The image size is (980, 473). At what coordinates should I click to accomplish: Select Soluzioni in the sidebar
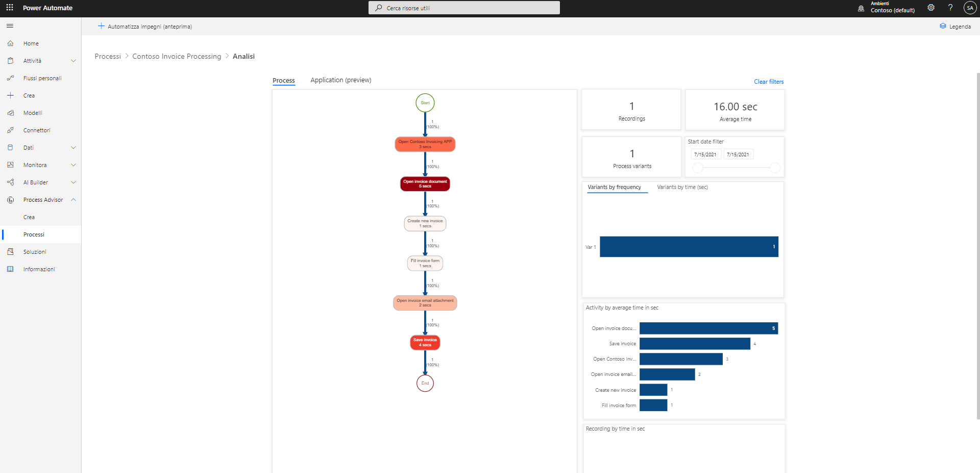[x=34, y=251]
